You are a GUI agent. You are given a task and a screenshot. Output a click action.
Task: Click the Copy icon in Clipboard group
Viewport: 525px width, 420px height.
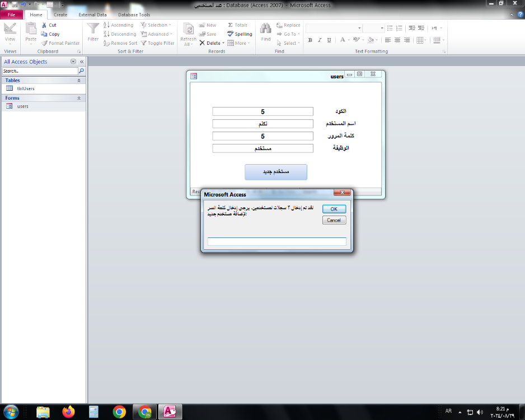[x=44, y=34]
